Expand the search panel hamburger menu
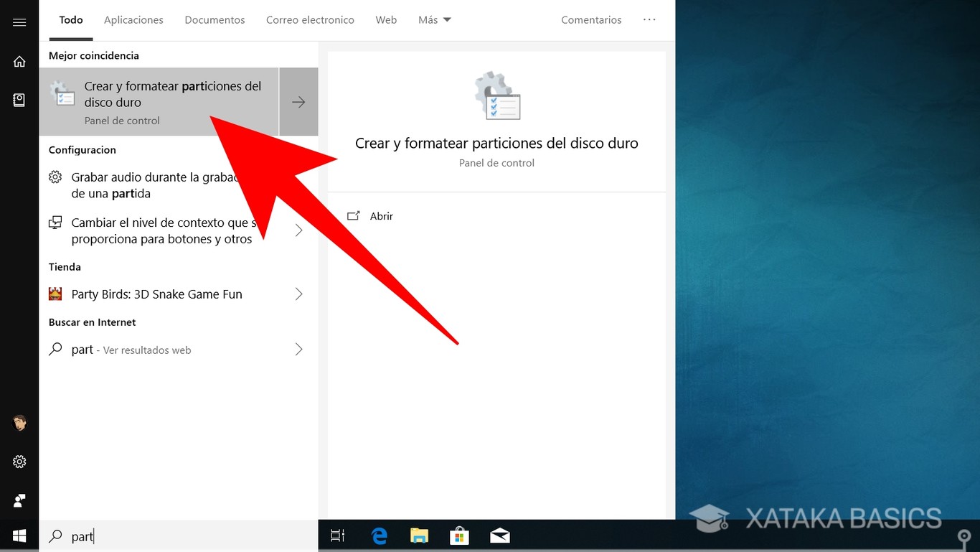The image size is (980, 552). click(19, 21)
